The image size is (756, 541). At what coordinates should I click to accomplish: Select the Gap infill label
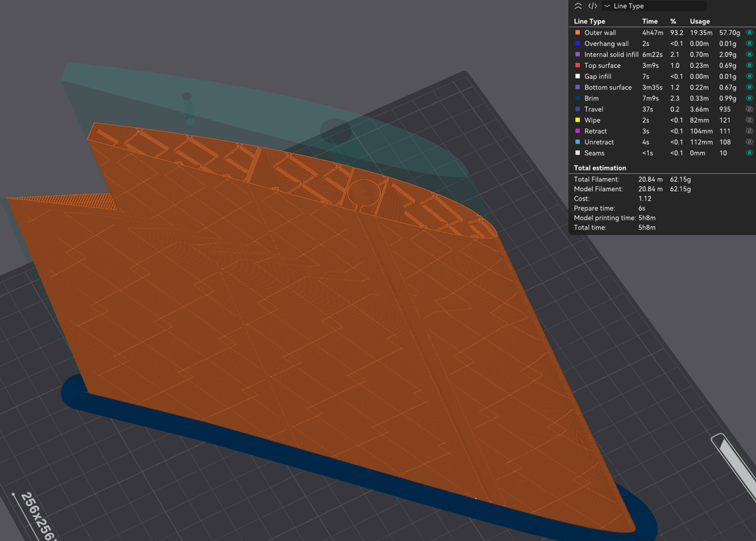click(x=598, y=76)
